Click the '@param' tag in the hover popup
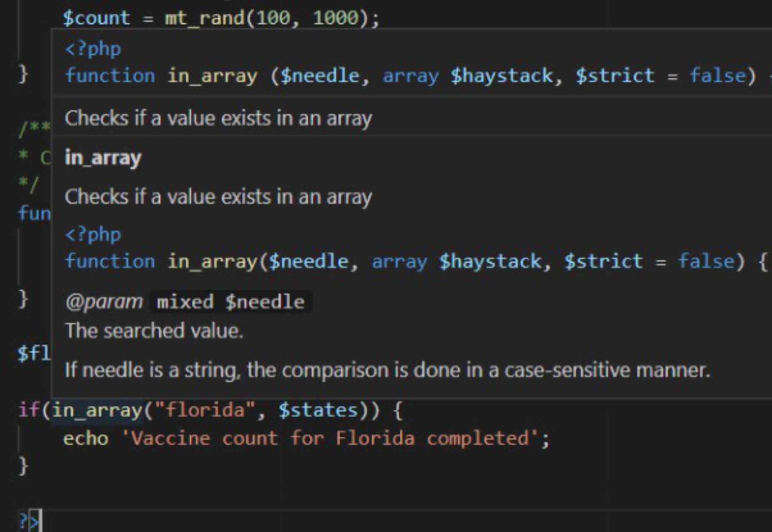This screenshot has height=532, width=772. [x=104, y=302]
